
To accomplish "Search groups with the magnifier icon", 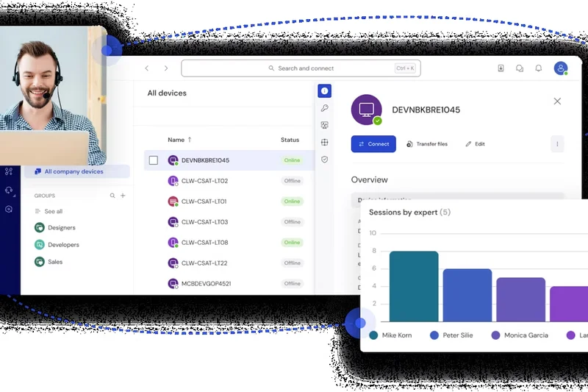I will point(112,196).
